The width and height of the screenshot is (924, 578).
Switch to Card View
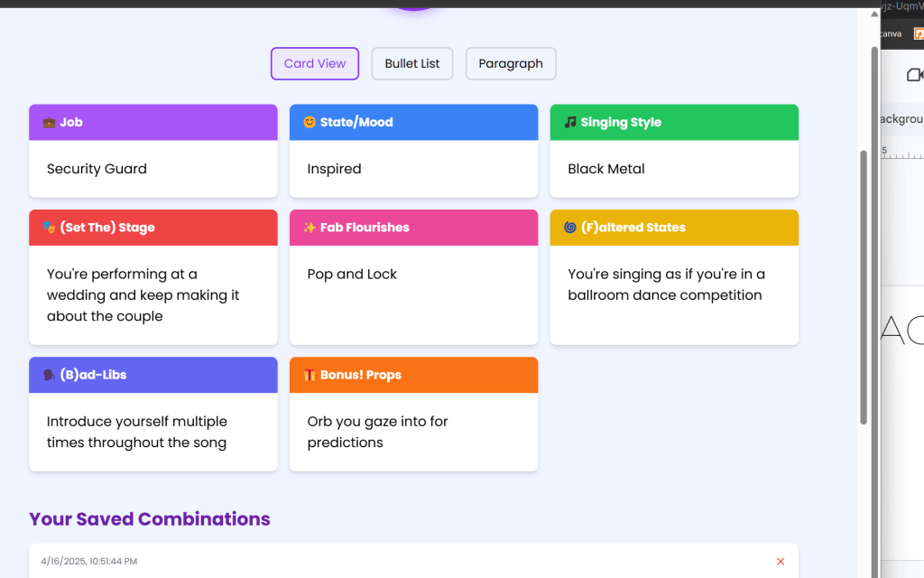[315, 64]
